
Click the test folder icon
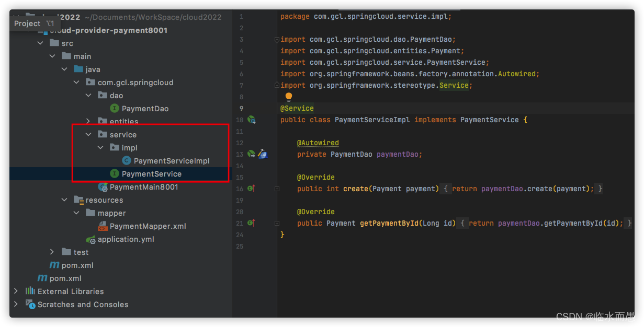tap(66, 252)
